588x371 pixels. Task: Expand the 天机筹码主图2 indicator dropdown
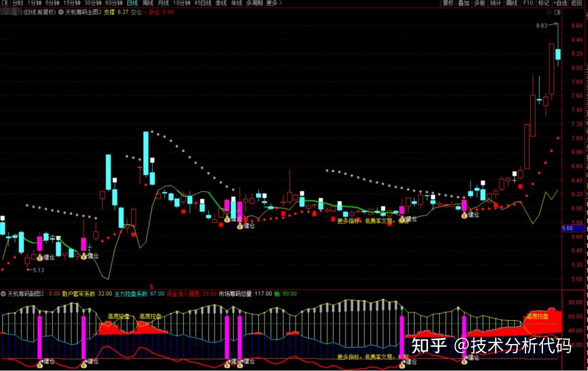[x=61, y=12]
